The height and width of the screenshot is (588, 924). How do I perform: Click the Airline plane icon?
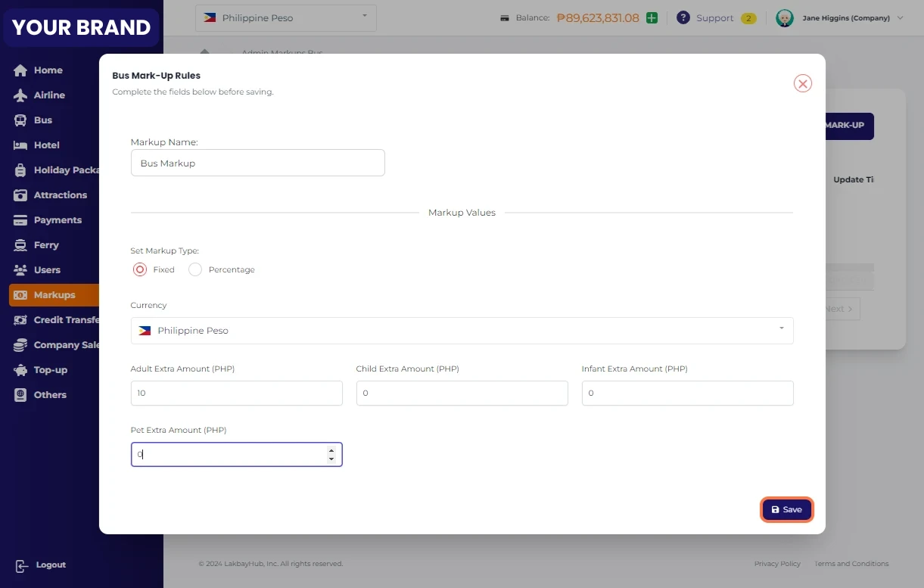tap(20, 95)
